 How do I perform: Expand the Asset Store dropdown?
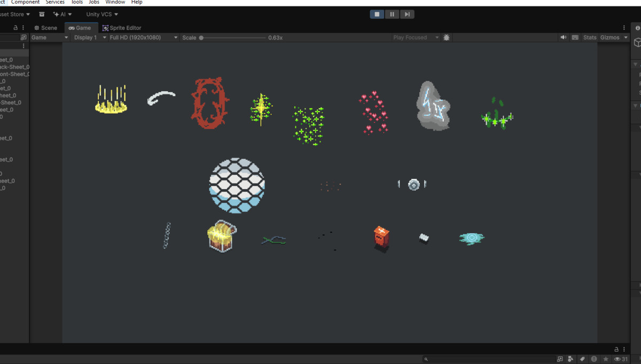pyautogui.click(x=15, y=14)
